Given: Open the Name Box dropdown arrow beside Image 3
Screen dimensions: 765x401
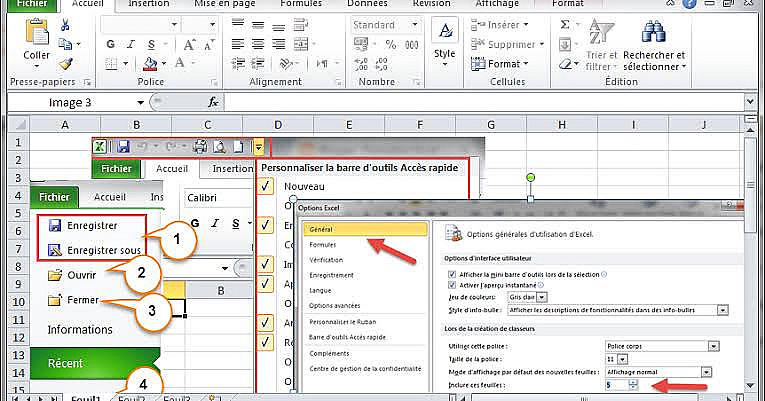Looking at the screenshot, I should click(141, 102).
